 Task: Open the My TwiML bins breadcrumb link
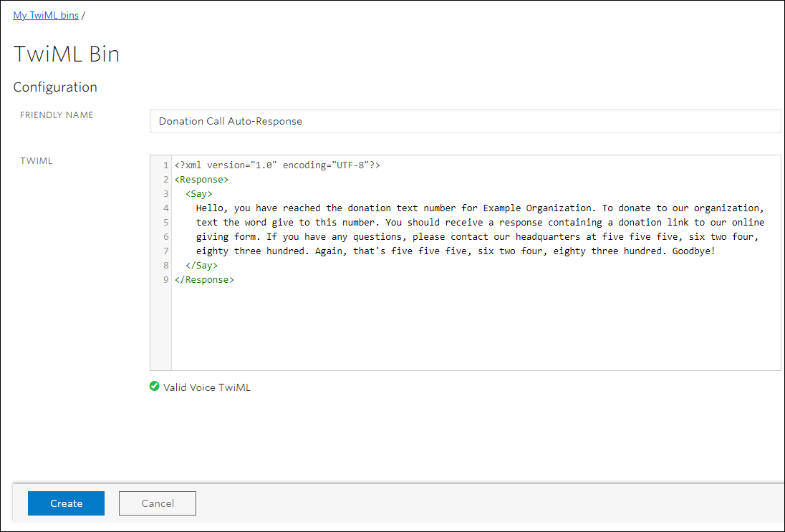coord(46,15)
